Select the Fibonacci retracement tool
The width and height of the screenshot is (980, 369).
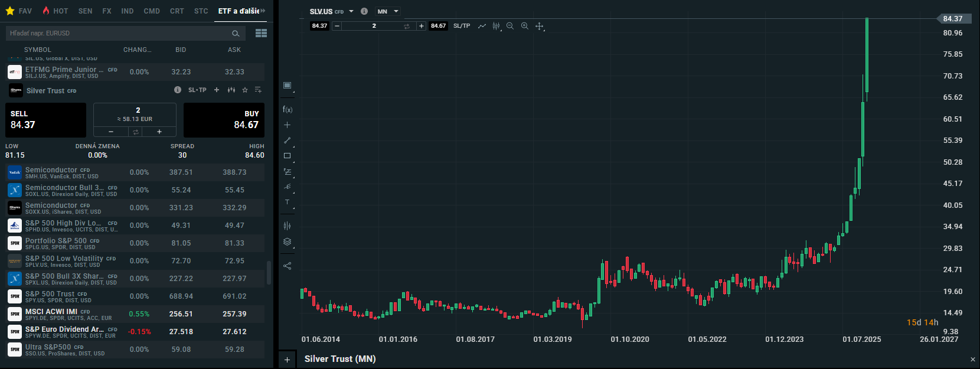[288, 172]
